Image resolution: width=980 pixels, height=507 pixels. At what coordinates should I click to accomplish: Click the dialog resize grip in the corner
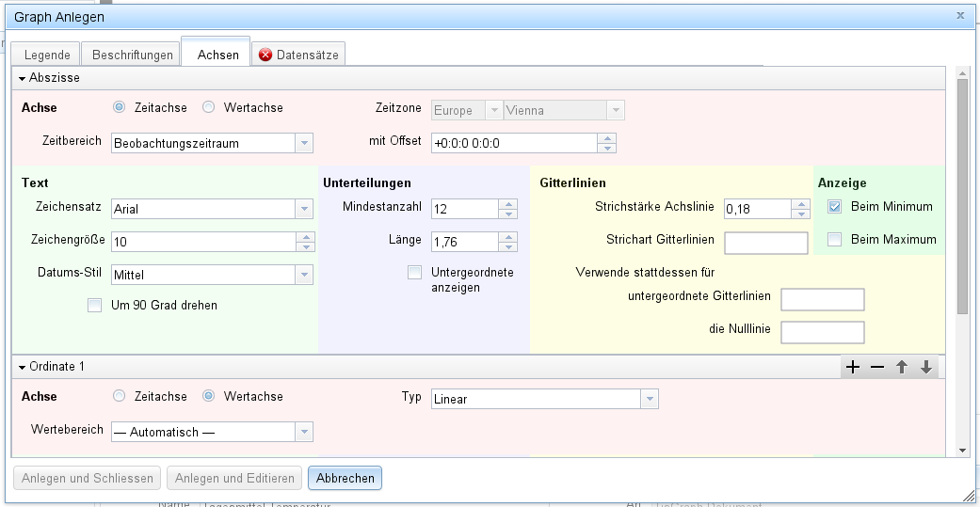968,497
